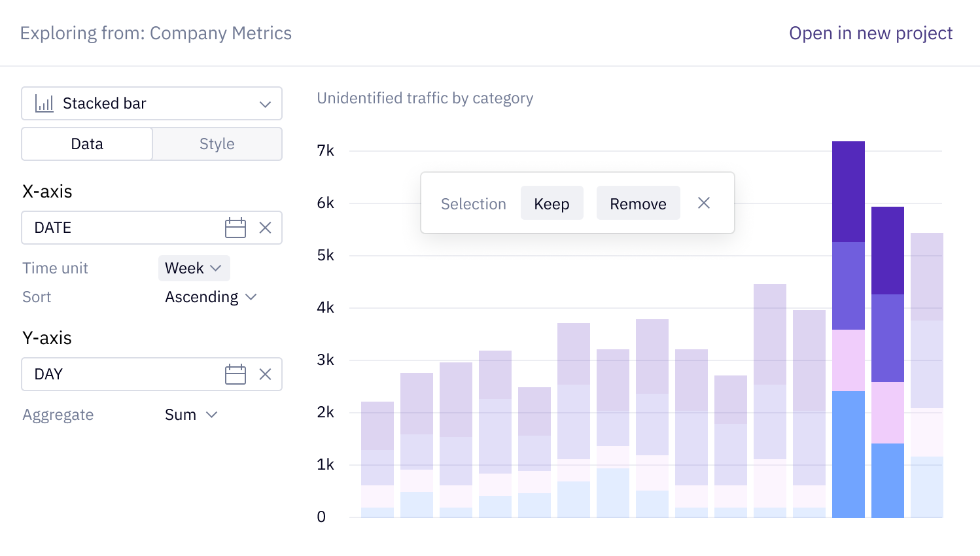Change the time unit from Week
The height and width of the screenshot is (556, 980).
pyautogui.click(x=194, y=268)
